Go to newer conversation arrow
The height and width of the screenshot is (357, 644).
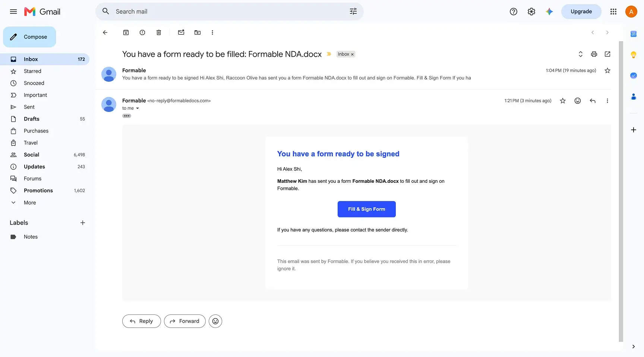[593, 32]
